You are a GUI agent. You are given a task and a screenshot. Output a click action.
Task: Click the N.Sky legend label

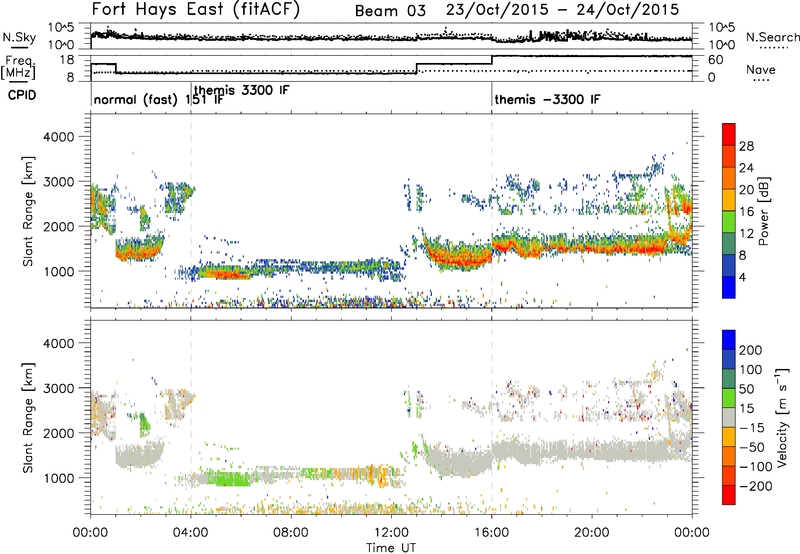coord(19,37)
